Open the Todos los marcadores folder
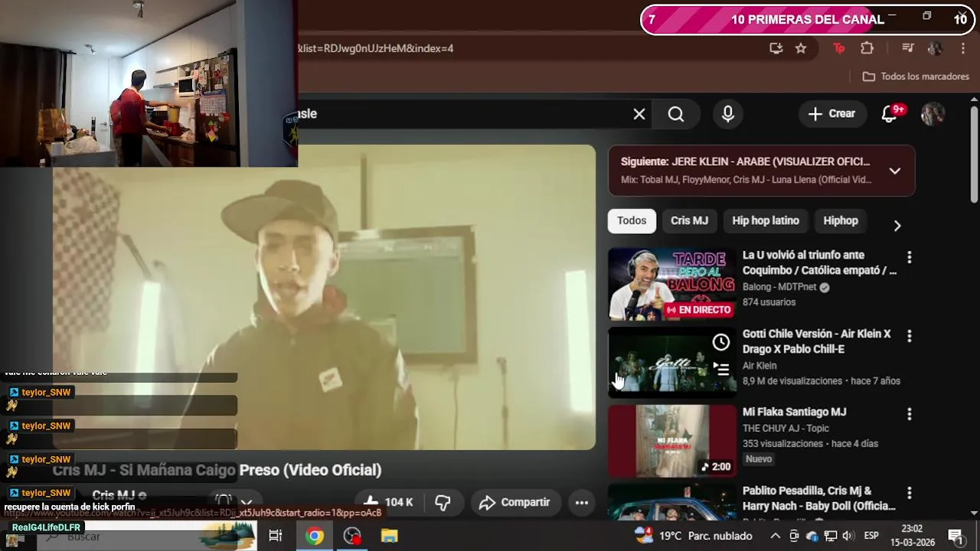Image resolution: width=980 pixels, height=551 pixels. (916, 77)
